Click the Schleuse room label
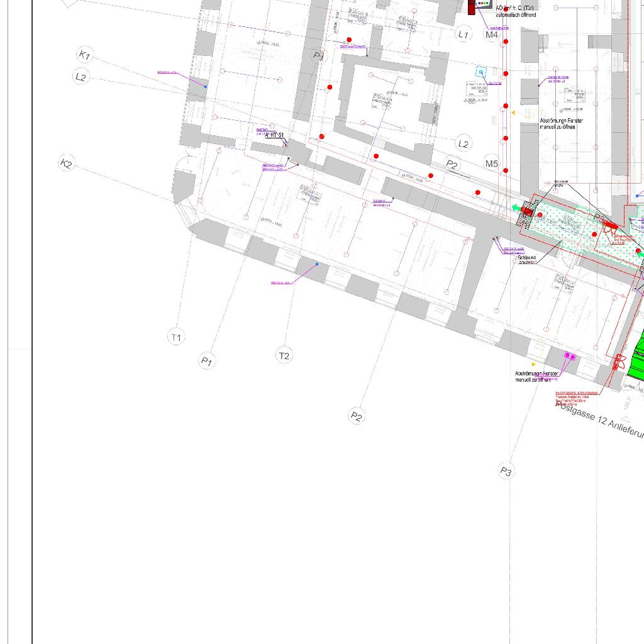644x644 pixels. click(x=527, y=257)
